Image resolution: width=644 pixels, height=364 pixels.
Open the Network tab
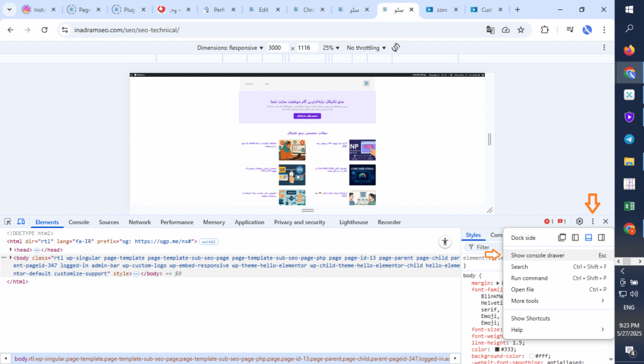[140, 222]
